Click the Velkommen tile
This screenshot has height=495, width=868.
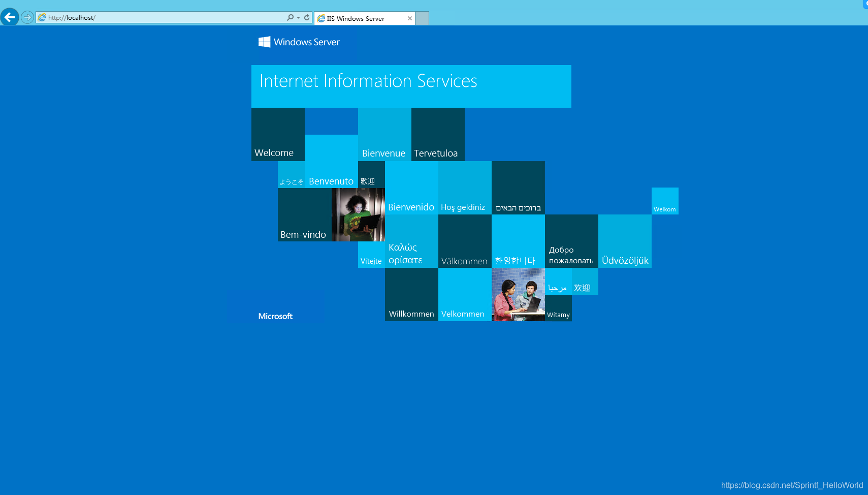click(465, 294)
